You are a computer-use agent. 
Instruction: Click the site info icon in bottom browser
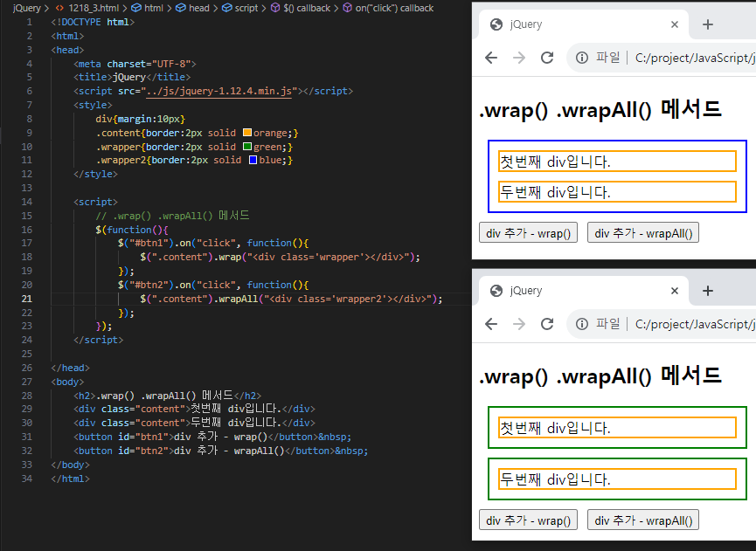pos(582,324)
